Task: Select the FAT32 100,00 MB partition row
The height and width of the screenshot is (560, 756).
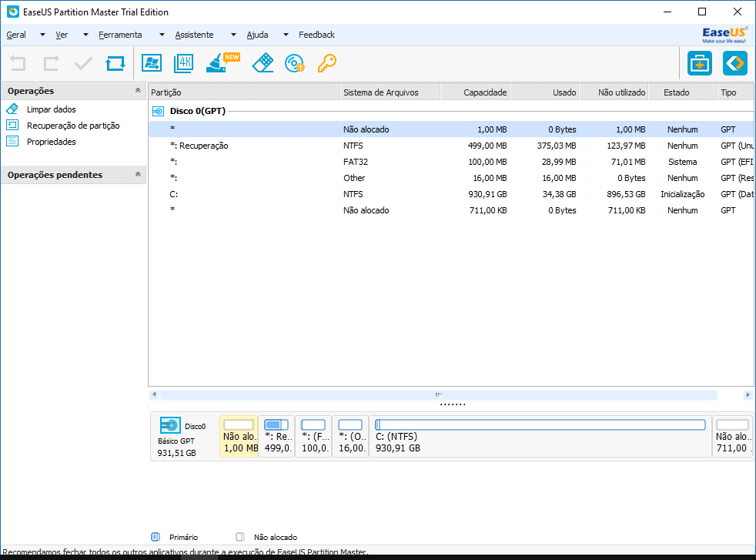Action: [x=451, y=162]
